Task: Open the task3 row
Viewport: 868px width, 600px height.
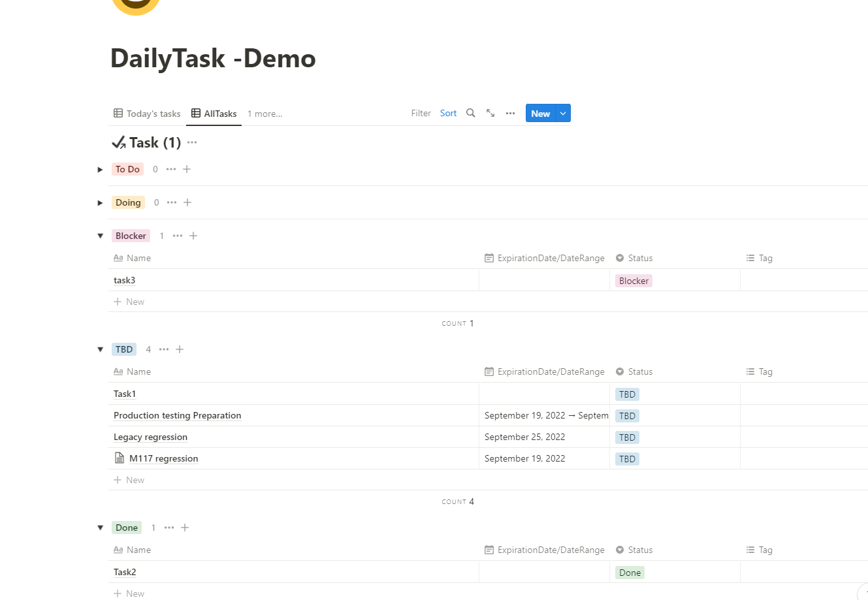Action: tap(124, 280)
